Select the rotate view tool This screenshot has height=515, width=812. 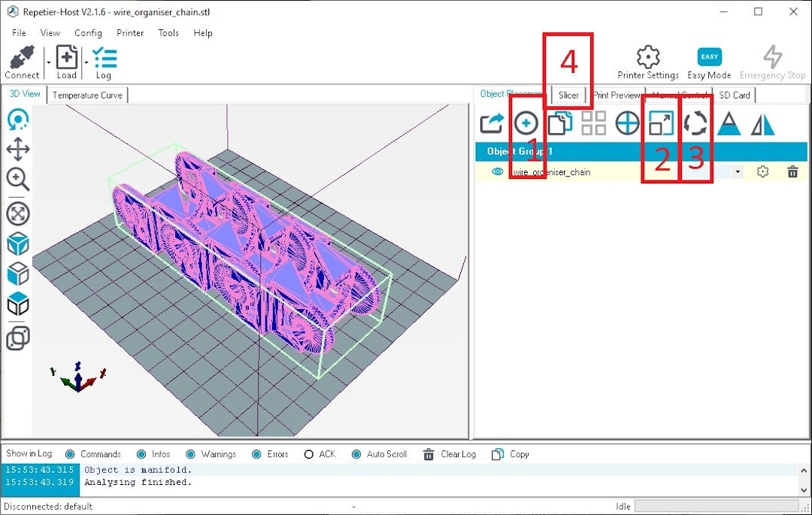click(x=18, y=120)
